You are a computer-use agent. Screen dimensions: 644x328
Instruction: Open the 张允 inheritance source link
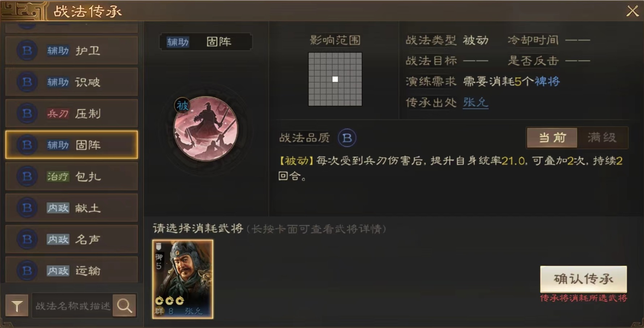point(475,102)
